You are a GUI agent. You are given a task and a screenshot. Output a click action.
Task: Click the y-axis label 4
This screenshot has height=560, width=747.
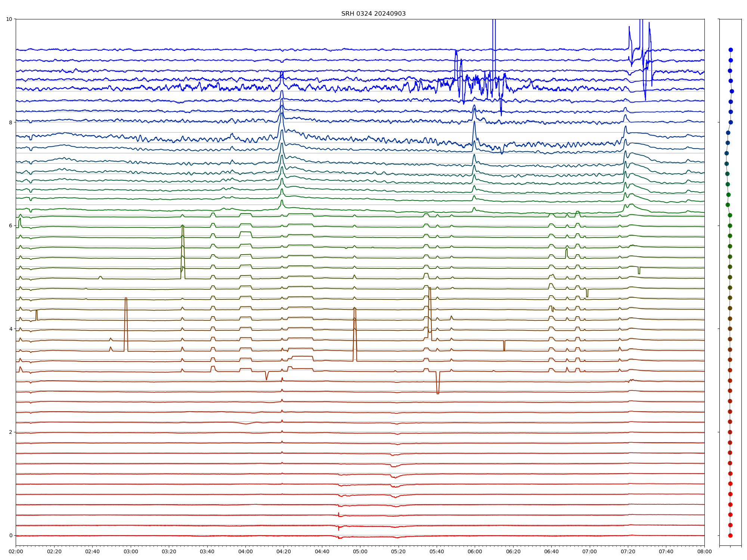pyautogui.click(x=10, y=329)
